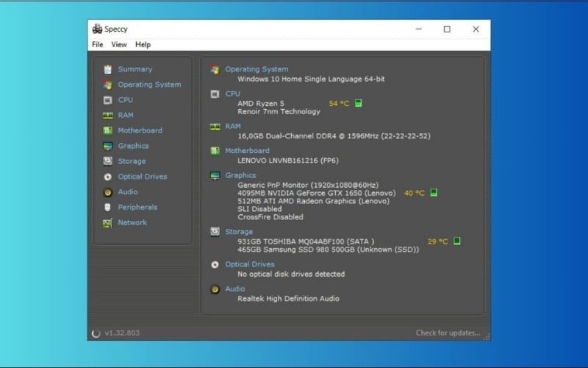Click the storage temperature status icon
Screen dimensions: 588x368
pos(456,241)
